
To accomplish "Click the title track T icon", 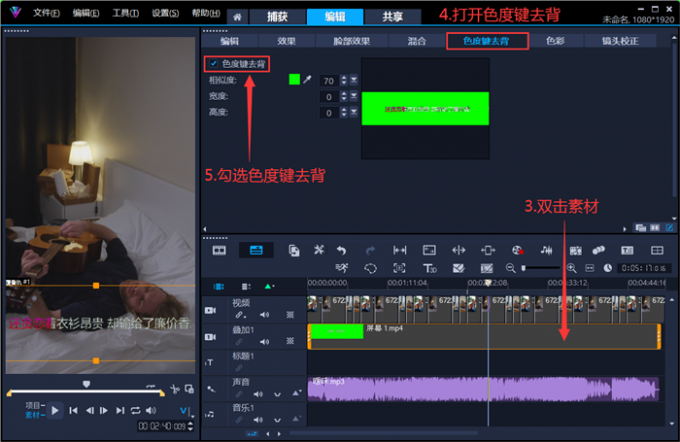I will (x=209, y=362).
